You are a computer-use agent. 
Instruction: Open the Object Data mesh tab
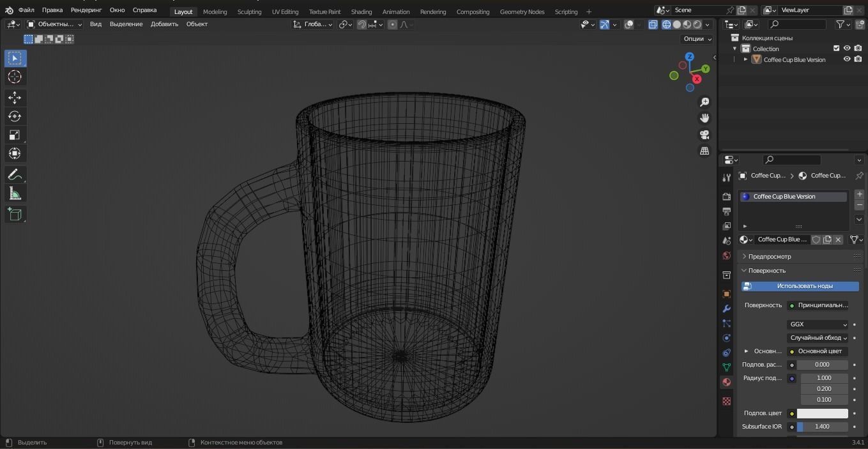[726, 367]
